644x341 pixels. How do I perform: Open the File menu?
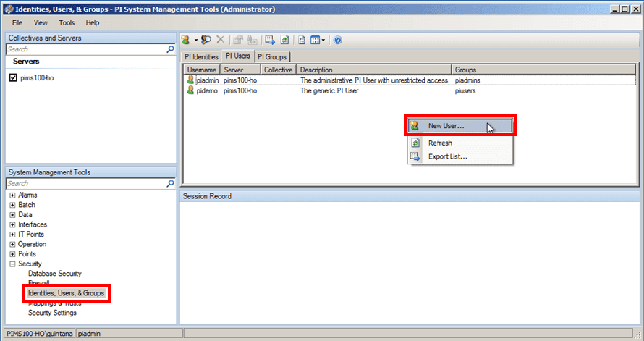[17, 22]
